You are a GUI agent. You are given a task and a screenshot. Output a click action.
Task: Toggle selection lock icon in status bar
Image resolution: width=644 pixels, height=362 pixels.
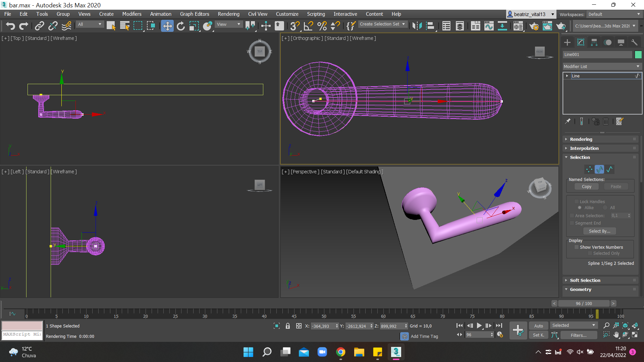coord(287,326)
